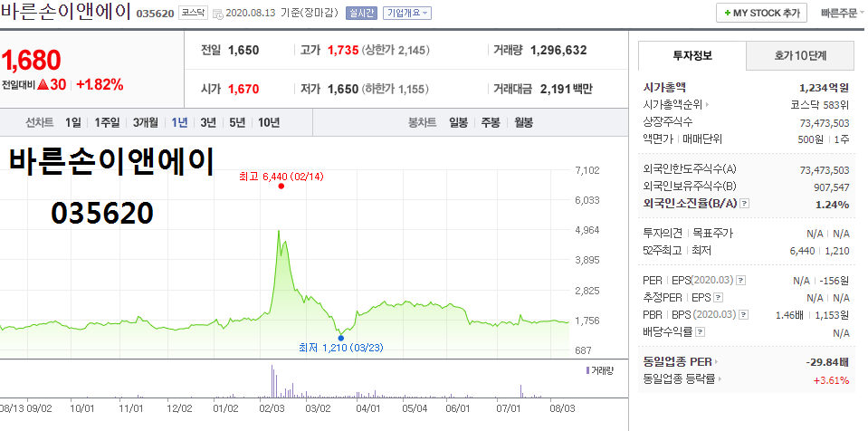Select 1년 line chart period

[x=179, y=122]
